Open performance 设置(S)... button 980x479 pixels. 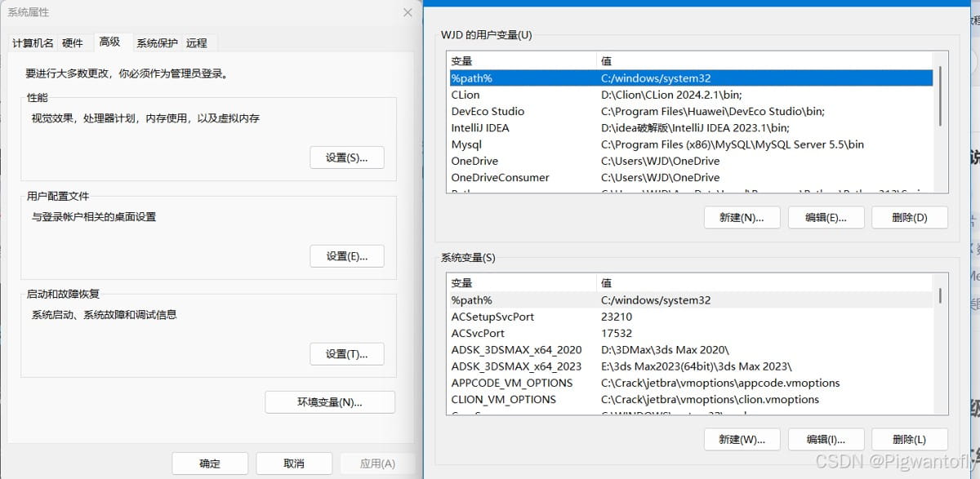[347, 157]
